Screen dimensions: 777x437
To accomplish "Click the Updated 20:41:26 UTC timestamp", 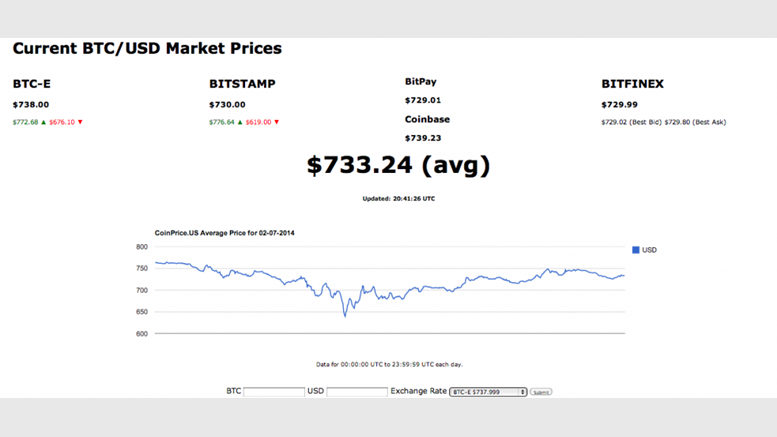I will (398, 199).
